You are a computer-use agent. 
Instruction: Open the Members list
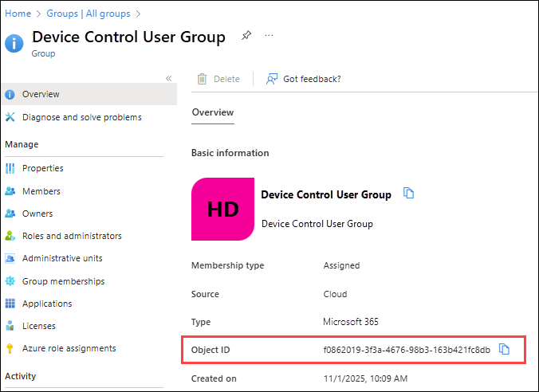tap(41, 191)
